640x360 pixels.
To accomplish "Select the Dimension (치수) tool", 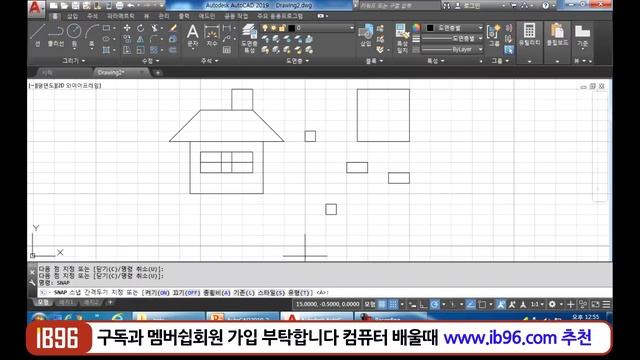I will 211,35.
